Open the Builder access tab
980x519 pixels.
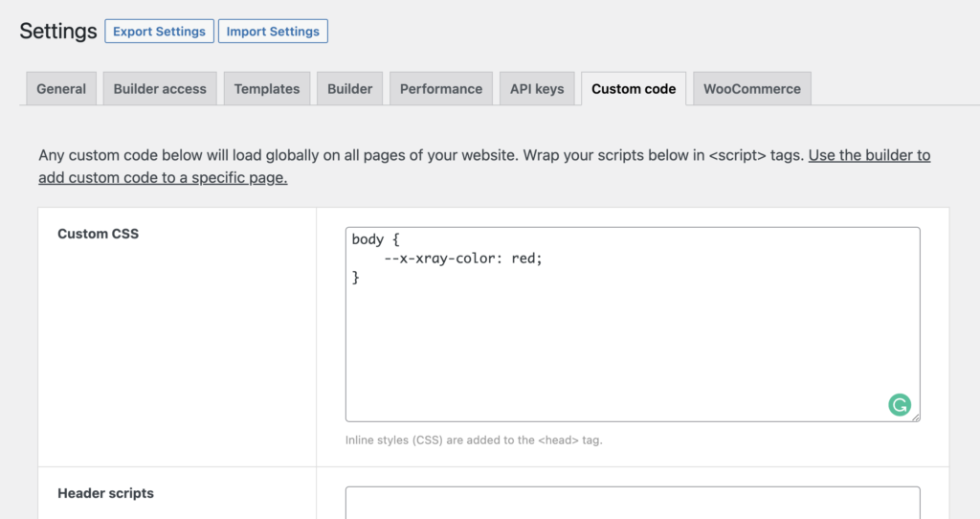(x=160, y=89)
